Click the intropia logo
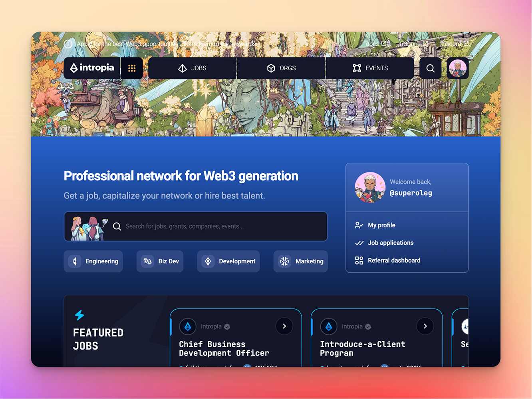This screenshot has height=399, width=532. (92, 68)
